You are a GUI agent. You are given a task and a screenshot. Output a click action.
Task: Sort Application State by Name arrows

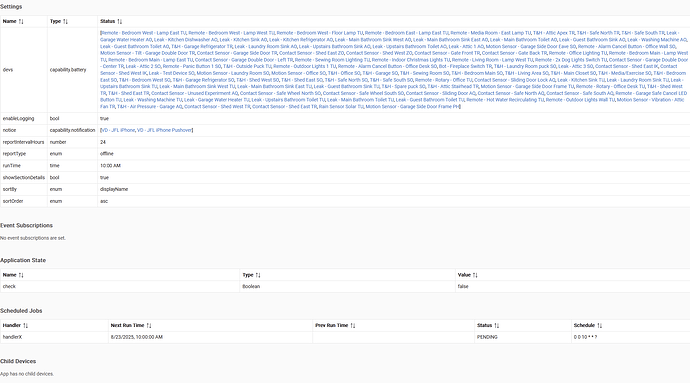tap(21, 275)
